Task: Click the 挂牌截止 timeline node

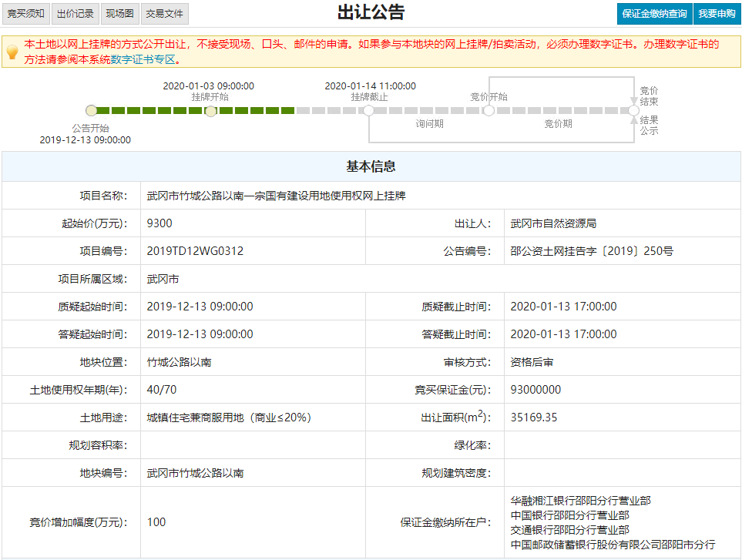Action: pyautogui.click(x=368, y=111)
